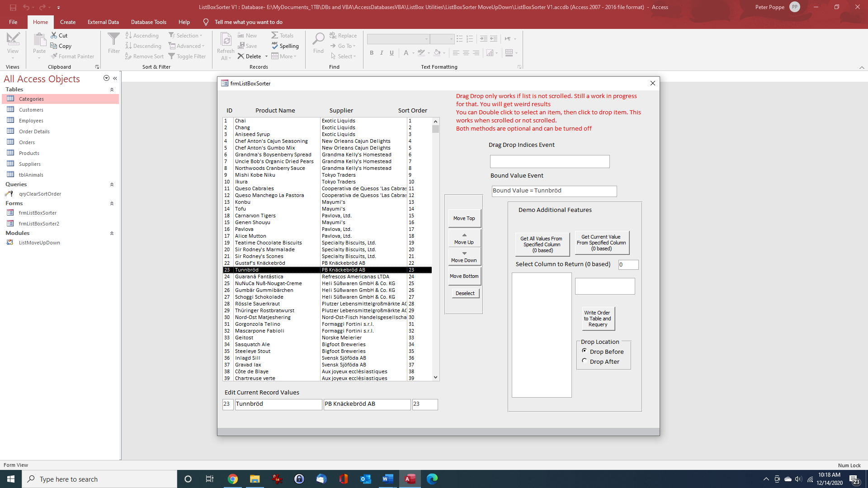Click the Product Name edit field Tunnbröd
Viewport: 868px width, 488px height.
click(x=278, y=404)
